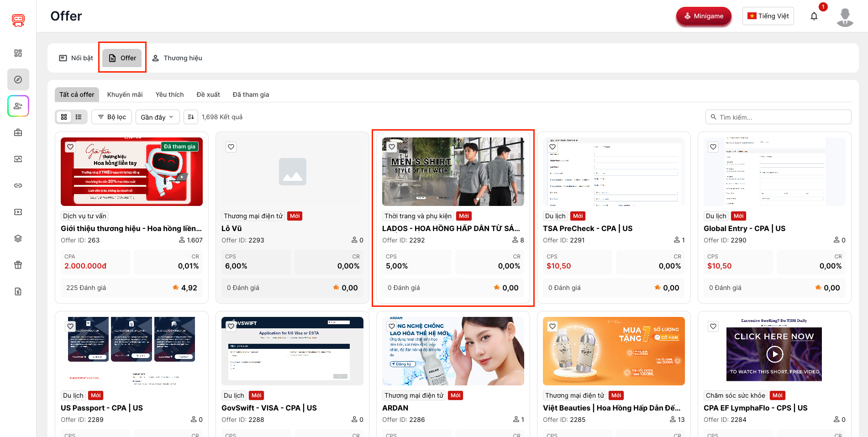Image resolution: width=868 pixels, height=437 pixels.
Task: Open LADOS men's shirt thumbnail
Action: tap(453, 172)
